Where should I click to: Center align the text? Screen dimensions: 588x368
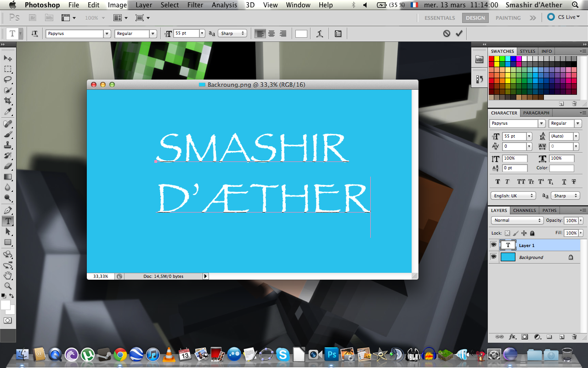[271, 34]
